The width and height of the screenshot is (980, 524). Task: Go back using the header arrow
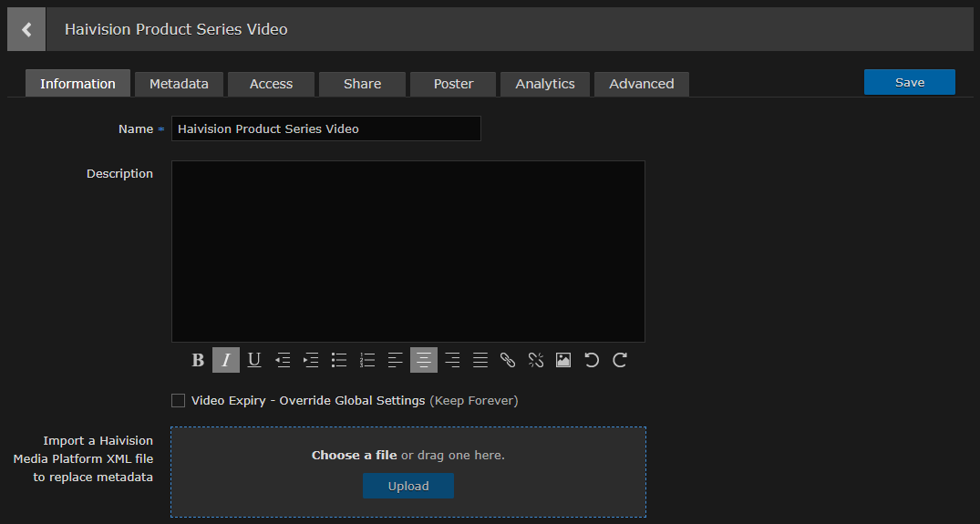click(x=26, y=29)
